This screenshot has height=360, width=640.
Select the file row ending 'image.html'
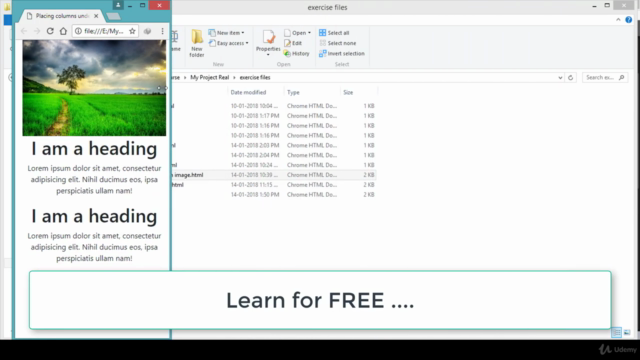coord(273,175)
